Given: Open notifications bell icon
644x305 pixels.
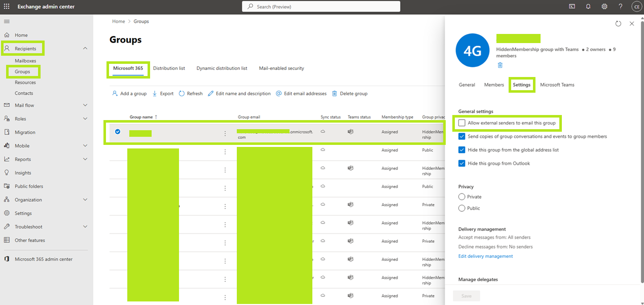Looking at the screenshot, I should point(588,7).
